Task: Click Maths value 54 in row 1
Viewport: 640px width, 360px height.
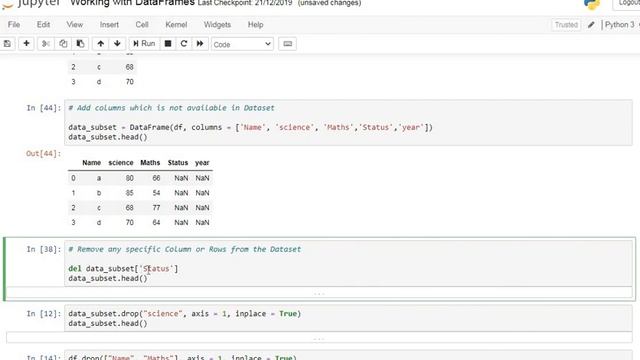Action: point(156,193)
